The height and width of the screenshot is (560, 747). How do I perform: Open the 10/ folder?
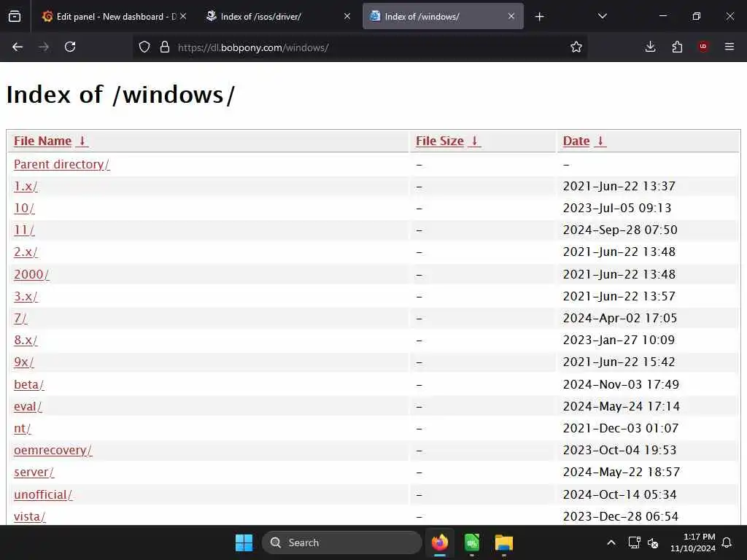[24, 208]
